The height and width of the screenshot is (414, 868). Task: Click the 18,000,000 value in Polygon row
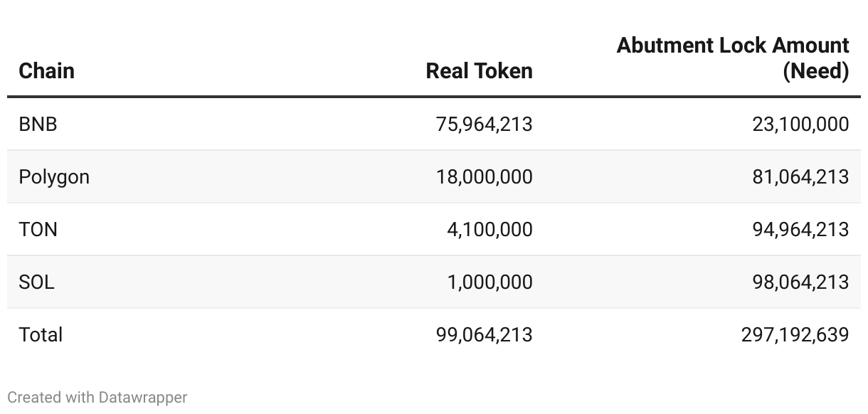[x=484, y=177]
